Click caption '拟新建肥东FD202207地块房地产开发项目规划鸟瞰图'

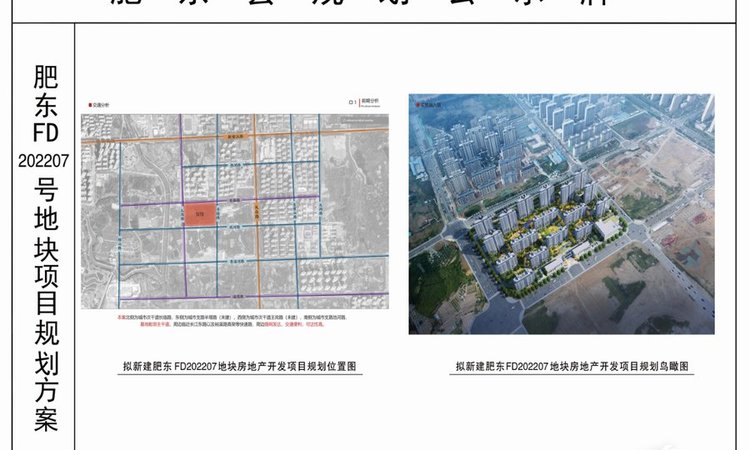click(572, 367)
